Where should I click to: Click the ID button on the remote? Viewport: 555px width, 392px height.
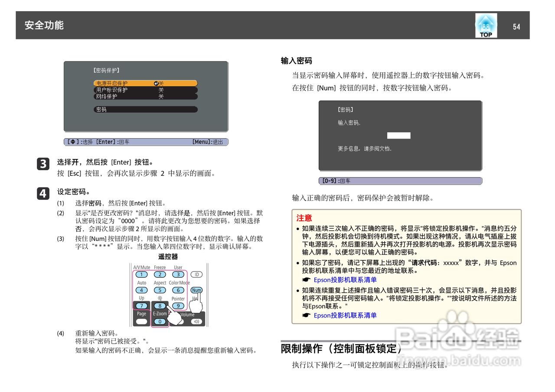click(196, 275)
